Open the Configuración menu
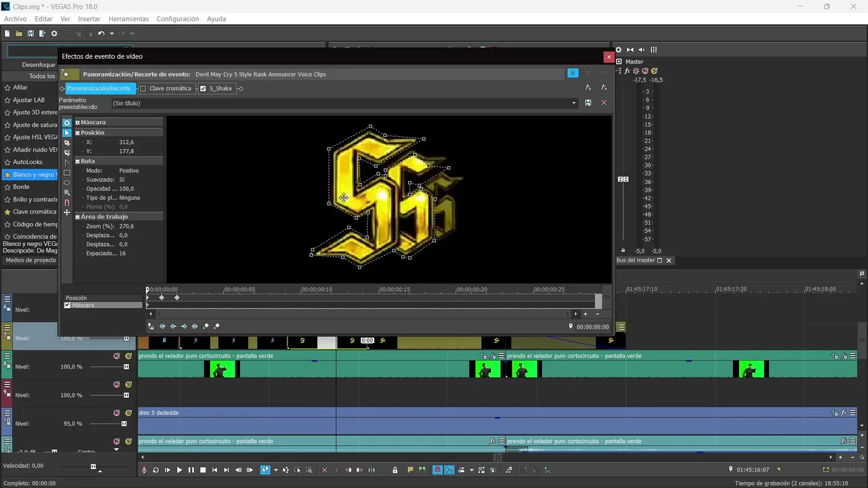 coord(178,19)
